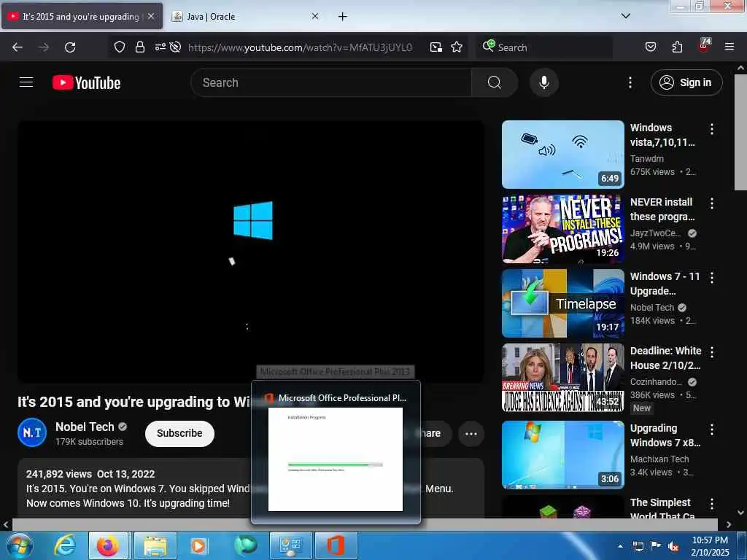747x560 pixels.
Task: Open options for the 'Windows vista,7,10,11' video
Action: coord(711,129)
